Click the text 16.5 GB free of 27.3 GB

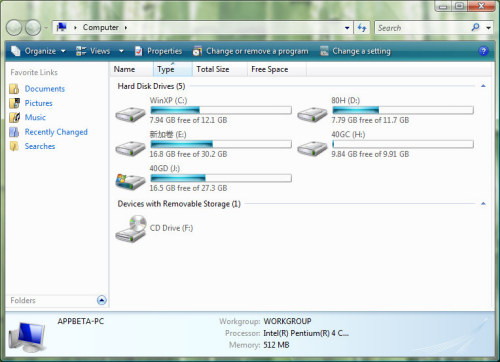tap(188, 188)
